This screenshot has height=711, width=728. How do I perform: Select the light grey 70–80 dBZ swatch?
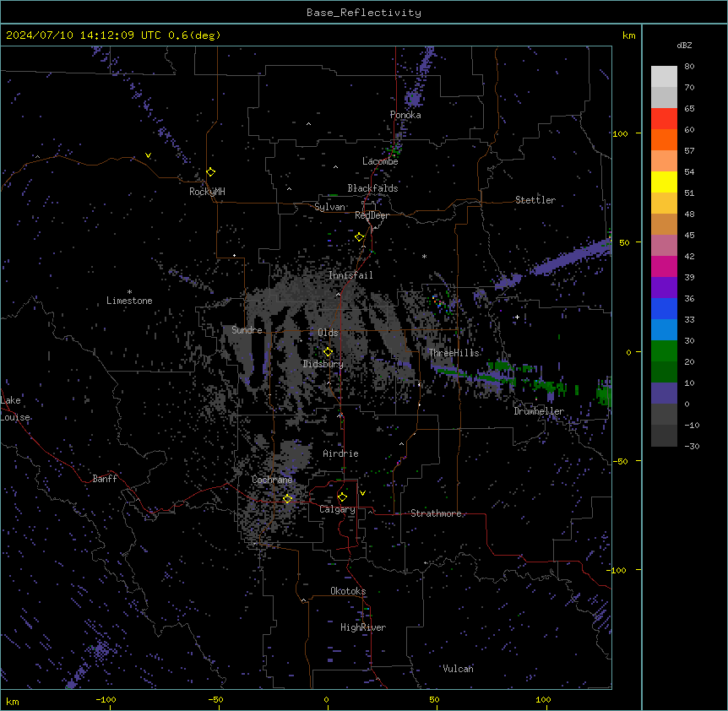664,77
